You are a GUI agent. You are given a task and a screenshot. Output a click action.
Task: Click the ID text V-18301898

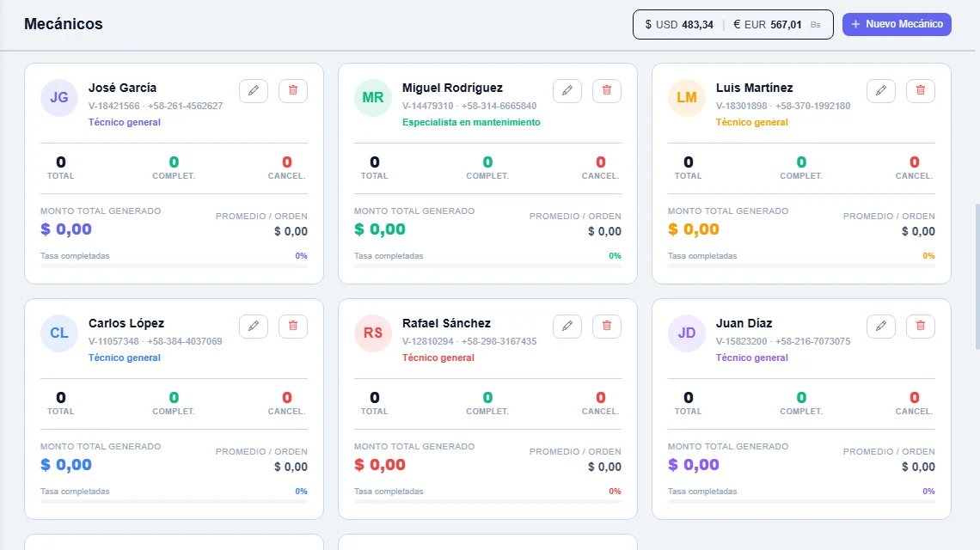pyautogui.click(x=741, y=107)
